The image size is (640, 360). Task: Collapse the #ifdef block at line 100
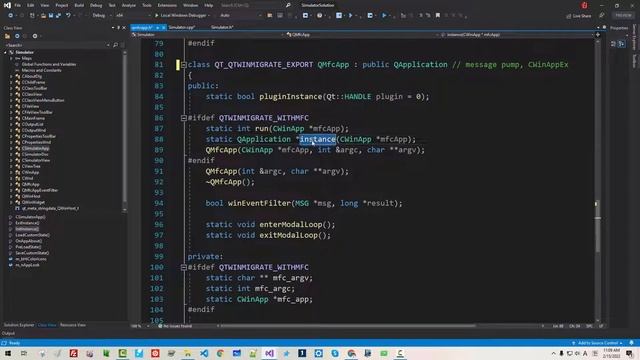(x=184, y=267)
